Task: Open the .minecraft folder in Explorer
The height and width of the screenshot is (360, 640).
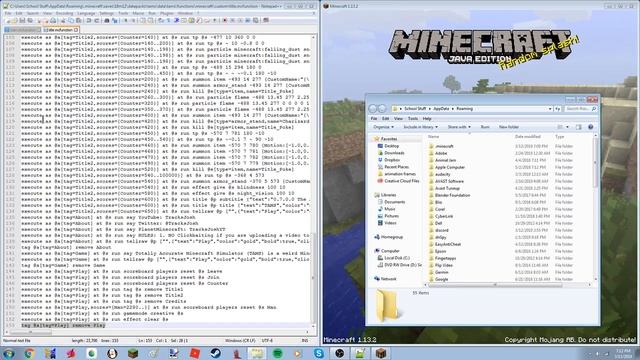Action: [444, 146]
